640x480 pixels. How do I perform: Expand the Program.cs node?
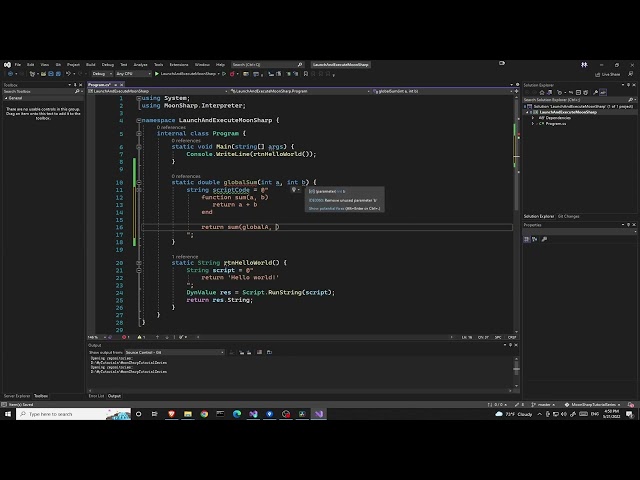[533, 124]
